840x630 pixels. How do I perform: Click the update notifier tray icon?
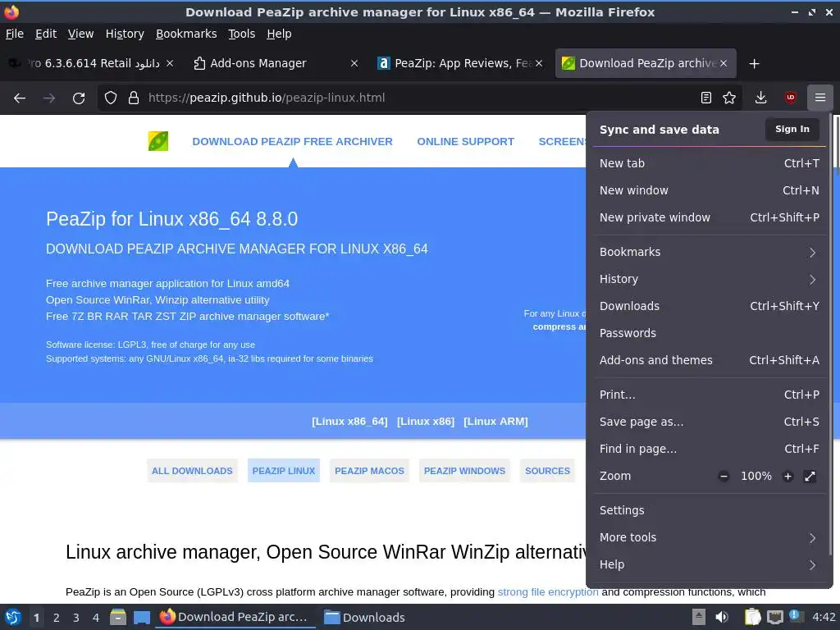pyautogui.click(x=796, y=616)
